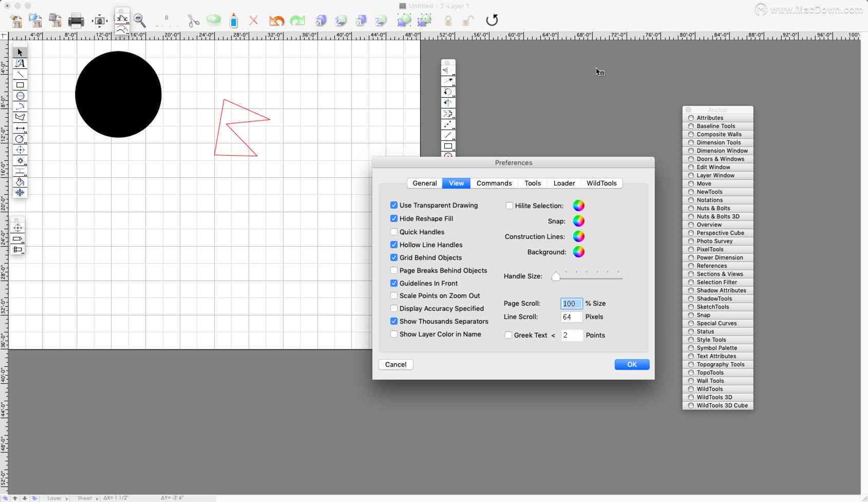This screenshot has height=502, width=868.
Task: Toggle Guidelines In Front checkbox
Action: (x=394, y=283)
